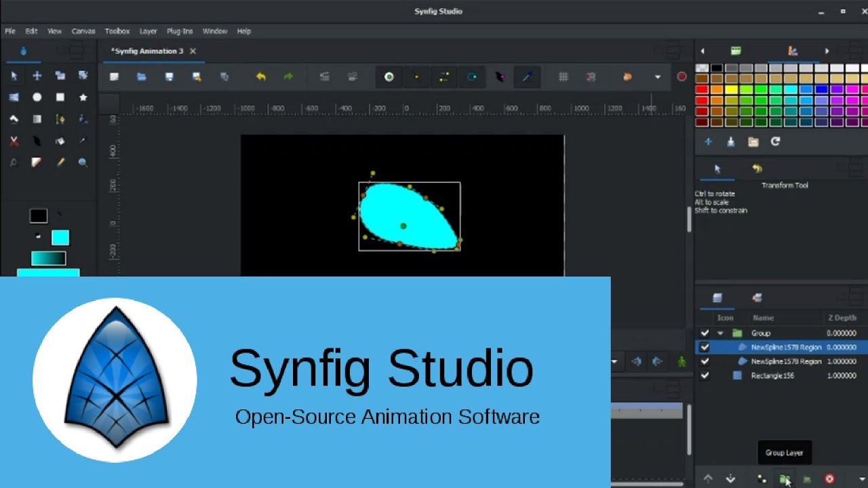868x488 pixels.
Task: Select the Rotate tool in toolbox
Action: pyautogui.click(x=83, y=76)
